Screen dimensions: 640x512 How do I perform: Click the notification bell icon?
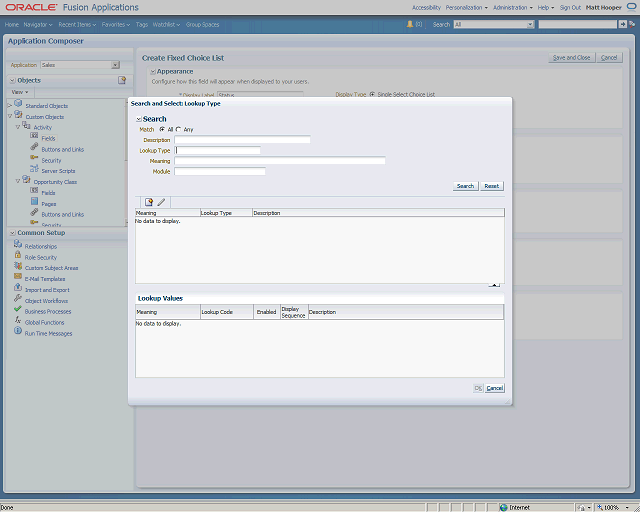point(410,24)
